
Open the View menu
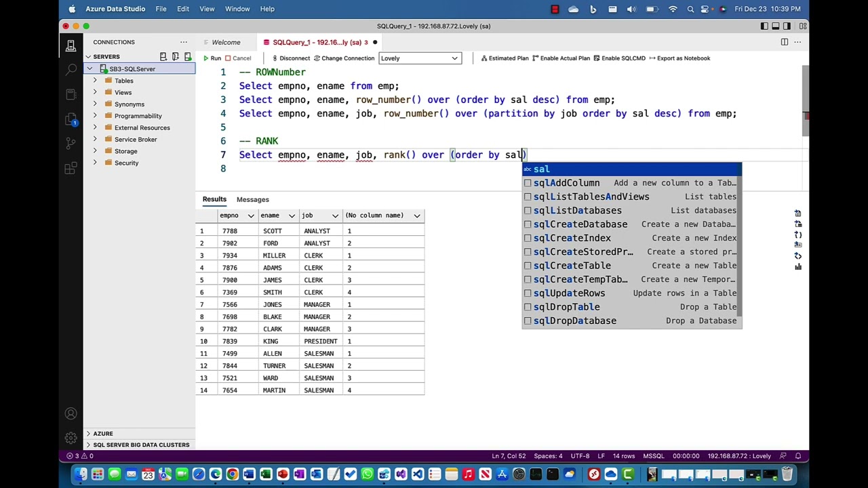point(207,9)
